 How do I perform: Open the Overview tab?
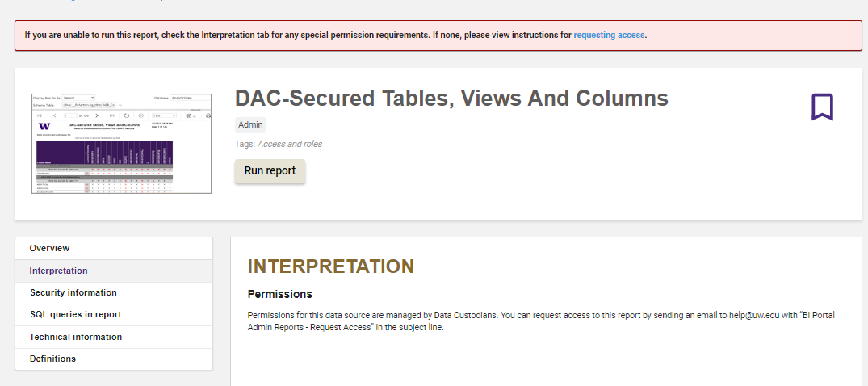coord(114,248)
